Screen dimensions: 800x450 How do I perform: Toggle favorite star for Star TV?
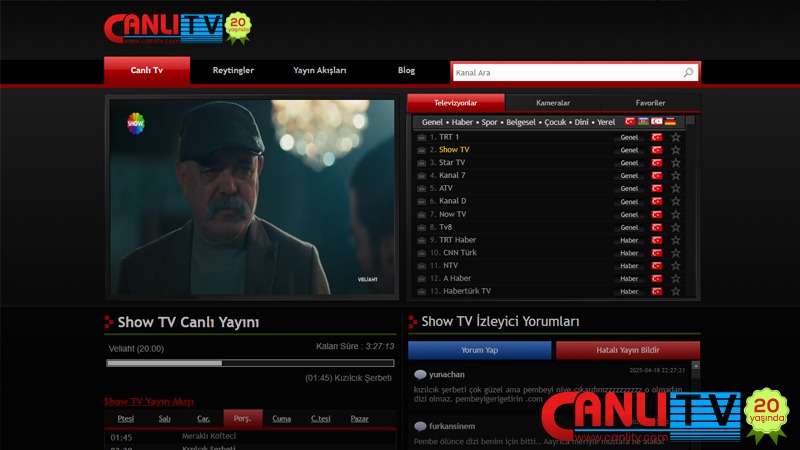click(x=676, y=163)
